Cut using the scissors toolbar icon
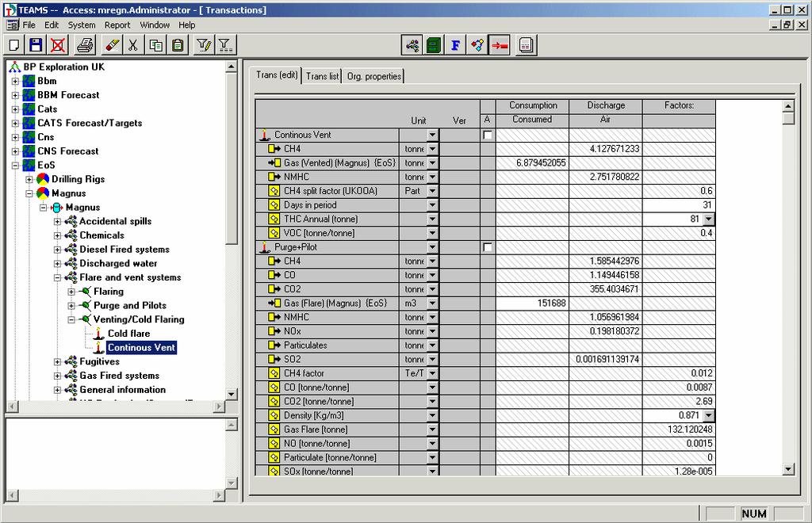Image resolution: width=812 pixels, height=523 pixels. pos(133,45)
